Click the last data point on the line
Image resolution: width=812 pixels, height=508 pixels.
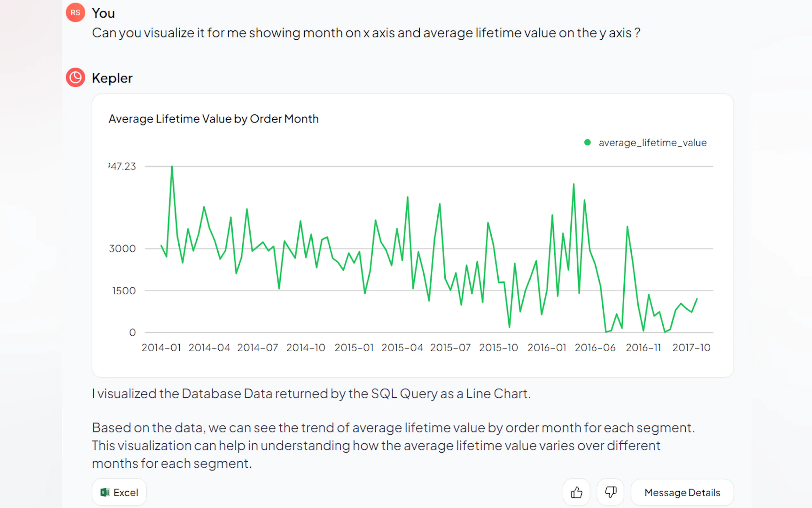[697, 299]
